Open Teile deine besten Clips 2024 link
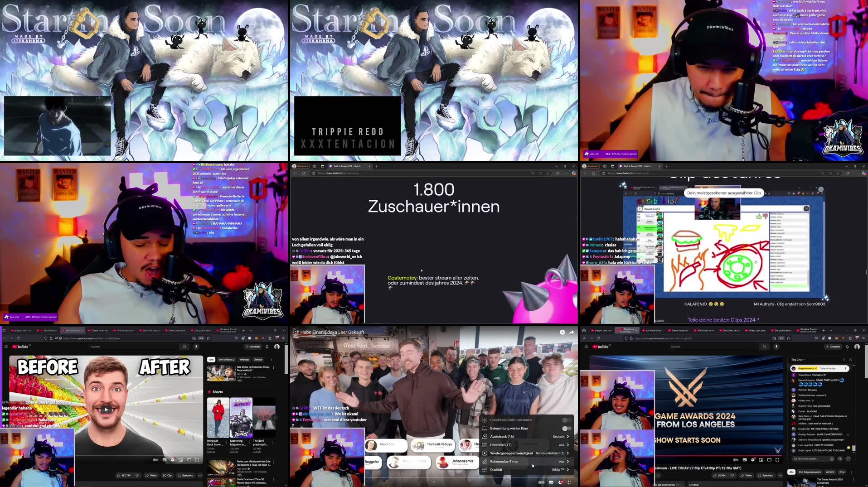The height and width of the screenshot is (487, 868). point(723,320)
